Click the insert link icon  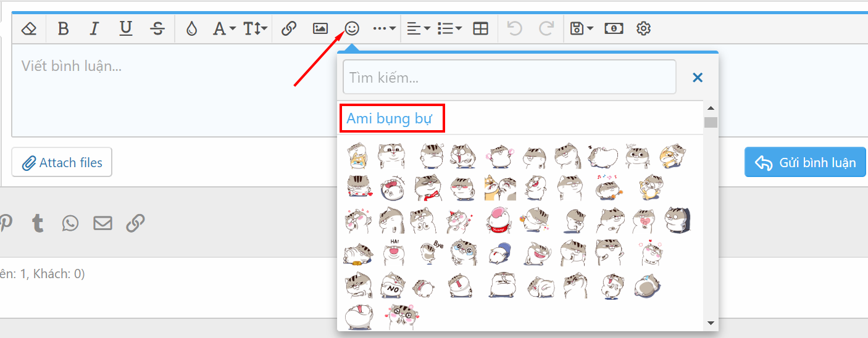click(289, 28)
